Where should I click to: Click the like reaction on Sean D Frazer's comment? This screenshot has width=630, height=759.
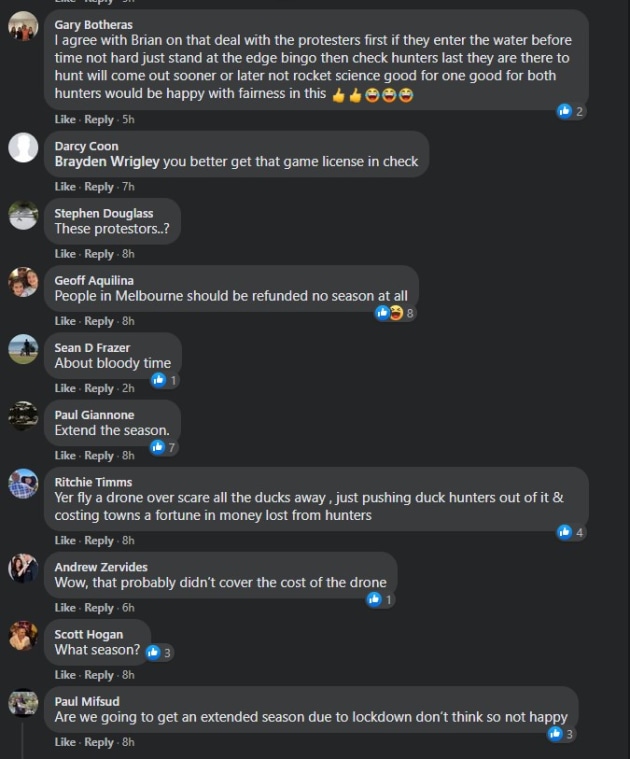tap(165, 380)
